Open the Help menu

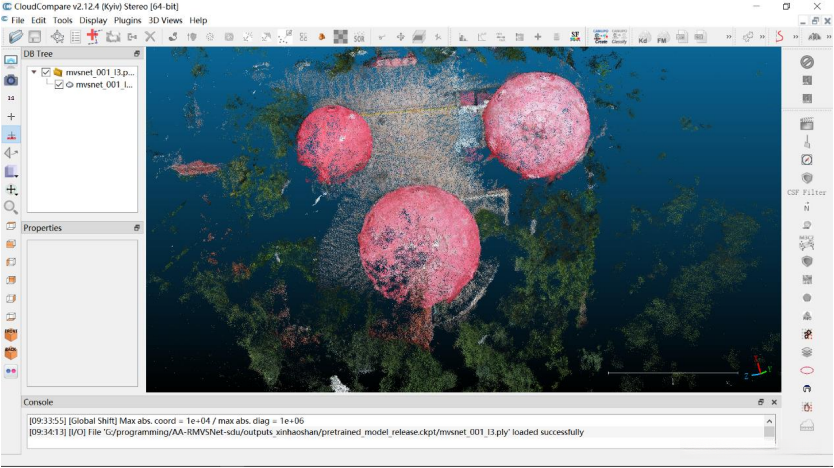pos(198,20)
